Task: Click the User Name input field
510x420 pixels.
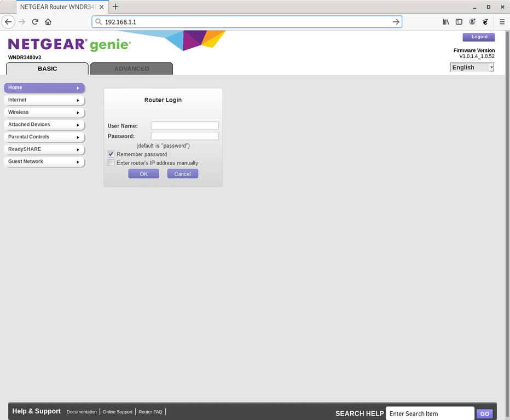Action: (x=184, y=126)
